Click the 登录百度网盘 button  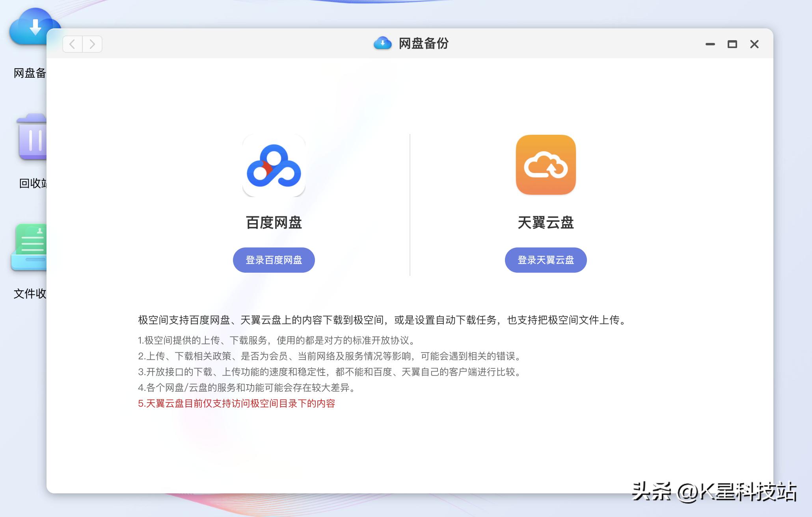click(x=274, y=260)
